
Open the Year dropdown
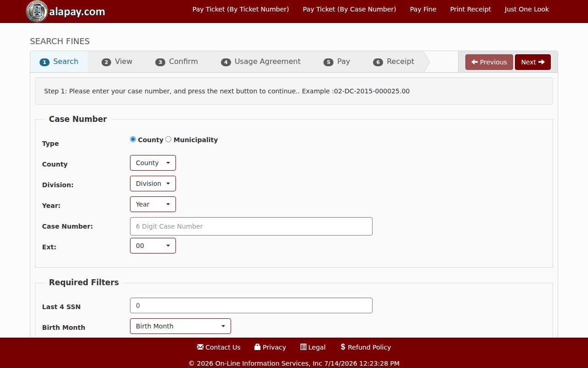point(153,204)
